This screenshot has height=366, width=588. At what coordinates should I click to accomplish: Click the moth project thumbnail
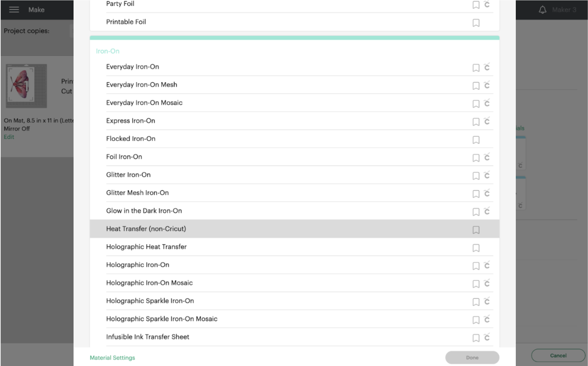(26, 86)
